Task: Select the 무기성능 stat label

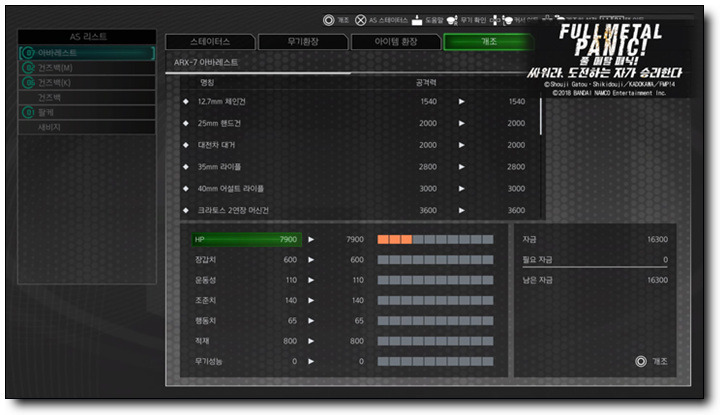Action: [x=208, y=361]
